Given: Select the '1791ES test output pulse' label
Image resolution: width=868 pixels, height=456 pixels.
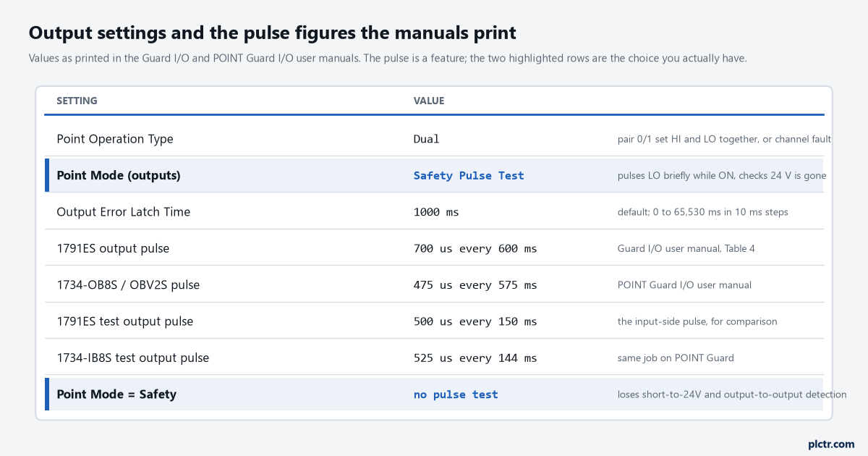Looking at the screenshot, I should [x=125, y=321].
